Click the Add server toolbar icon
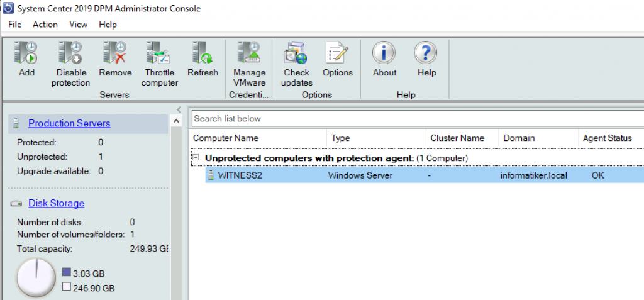 tap(26, 53)
